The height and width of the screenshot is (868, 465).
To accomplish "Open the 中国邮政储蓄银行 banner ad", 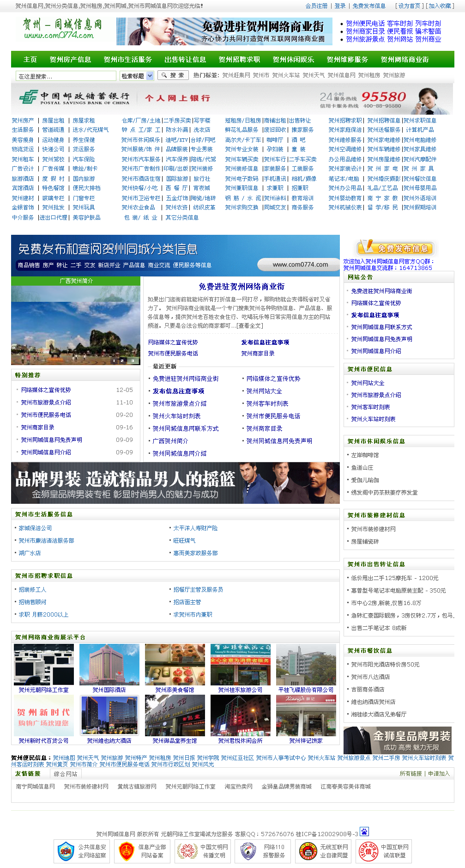I will pyautogui.click(x=233, y=99).
